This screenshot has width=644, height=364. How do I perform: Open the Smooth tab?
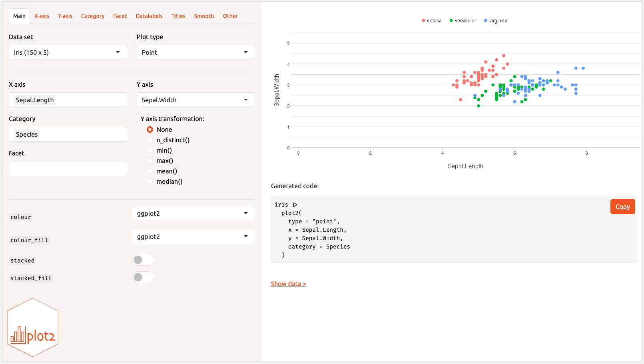coord(204,16)
